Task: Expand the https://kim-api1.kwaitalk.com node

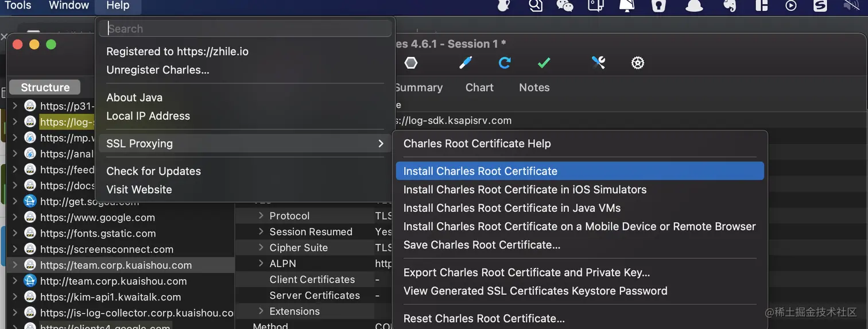Action: point(15,297)
